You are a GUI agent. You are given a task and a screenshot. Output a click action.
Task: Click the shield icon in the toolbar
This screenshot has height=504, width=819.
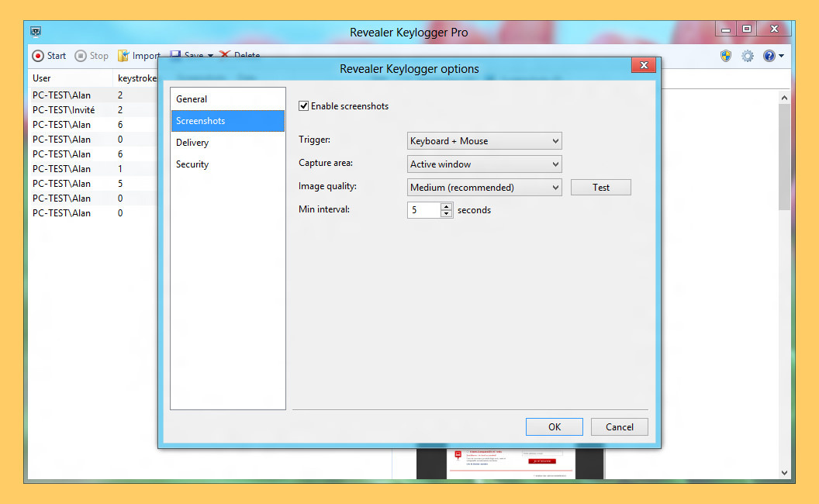coord(726,56)
